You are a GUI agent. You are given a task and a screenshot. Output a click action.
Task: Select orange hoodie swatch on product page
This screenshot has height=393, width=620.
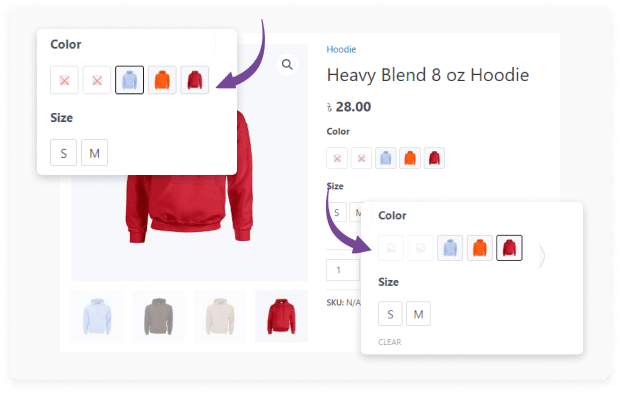[410, 158]
